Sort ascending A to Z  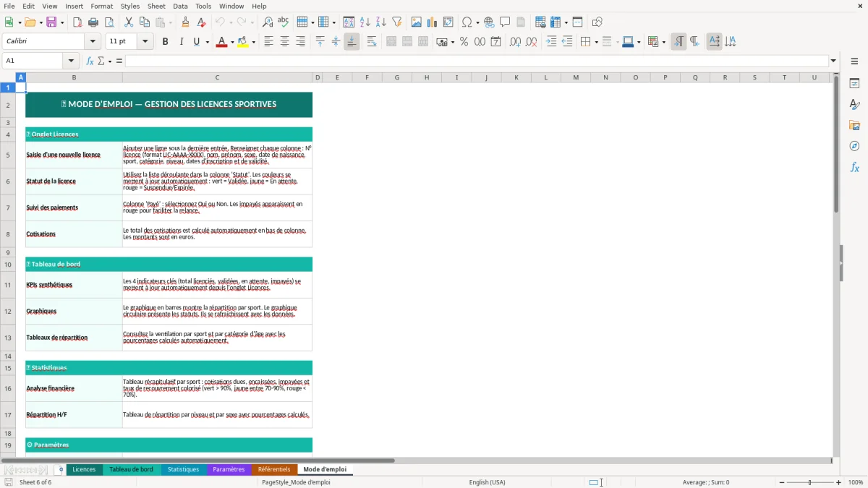[365, 22]
